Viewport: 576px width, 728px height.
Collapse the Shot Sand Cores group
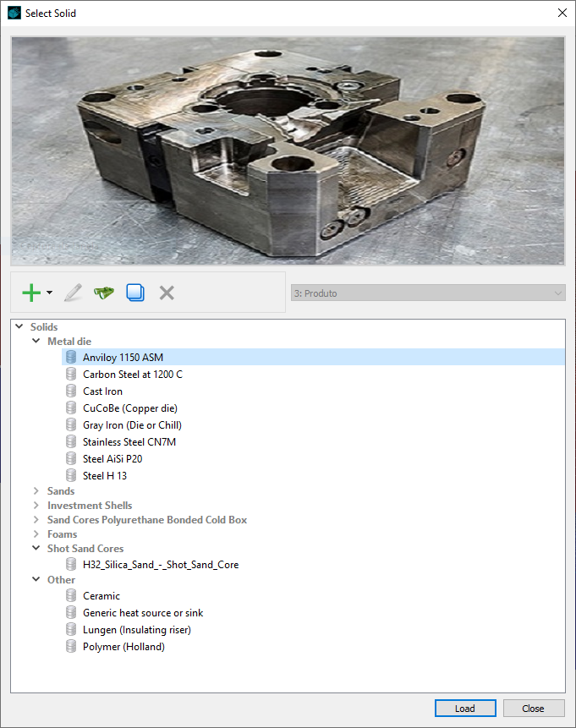36,548
